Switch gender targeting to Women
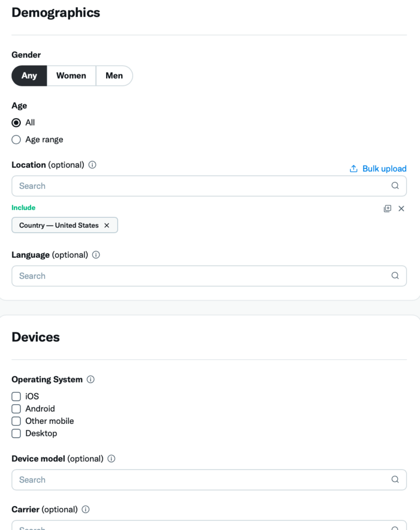 click(71, 76)
